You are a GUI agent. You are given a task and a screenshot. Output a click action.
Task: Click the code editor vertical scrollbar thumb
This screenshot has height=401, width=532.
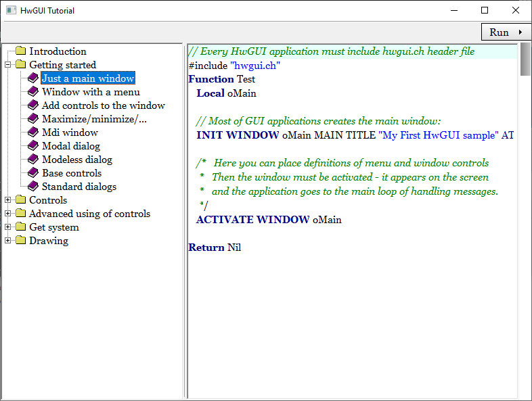tap(525, 61)
